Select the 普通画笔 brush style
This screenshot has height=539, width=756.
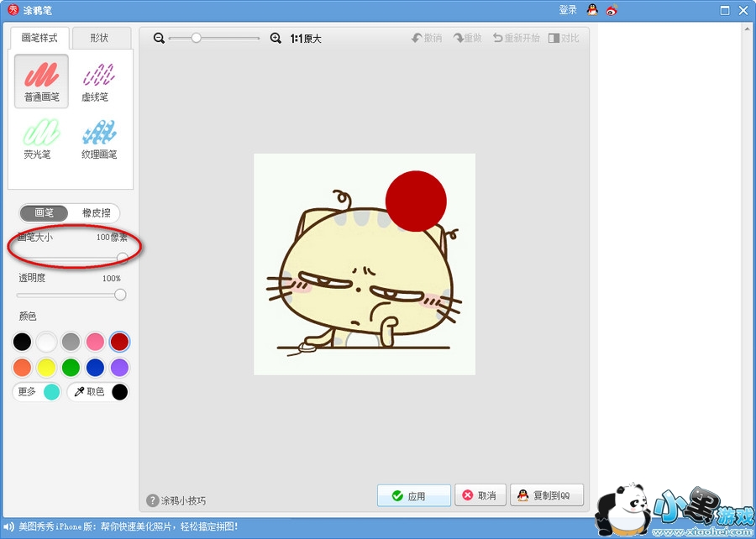click(x=41, y=81)
